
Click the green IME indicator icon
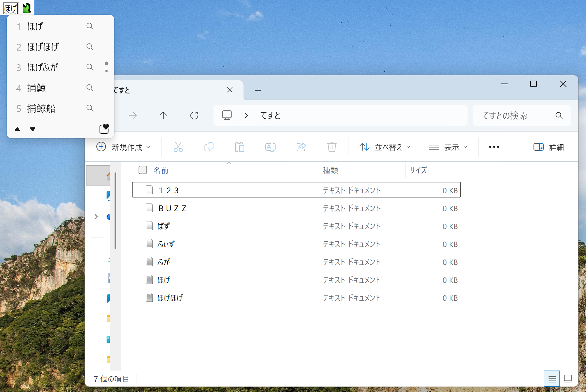[x=27, y=8]
